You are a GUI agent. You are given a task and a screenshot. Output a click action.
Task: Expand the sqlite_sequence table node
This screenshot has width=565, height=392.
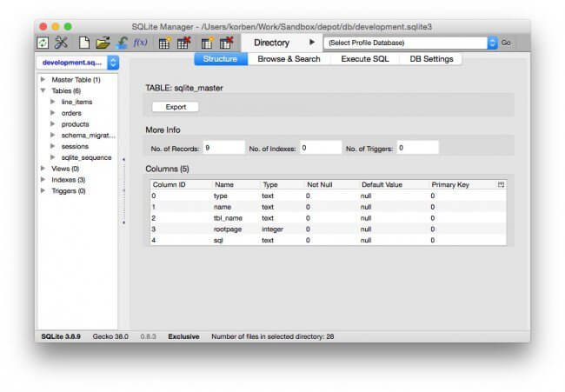pyautogui.click(x=53, y=157)
